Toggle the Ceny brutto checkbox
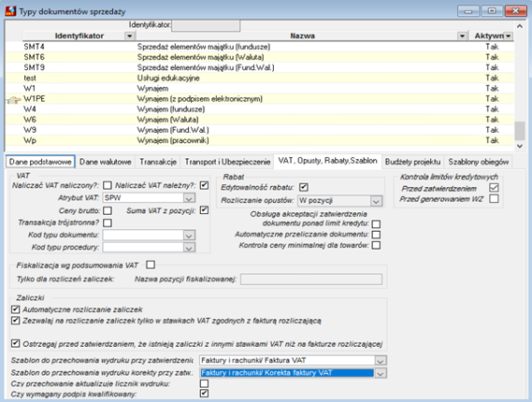 [x=108, y=210]
